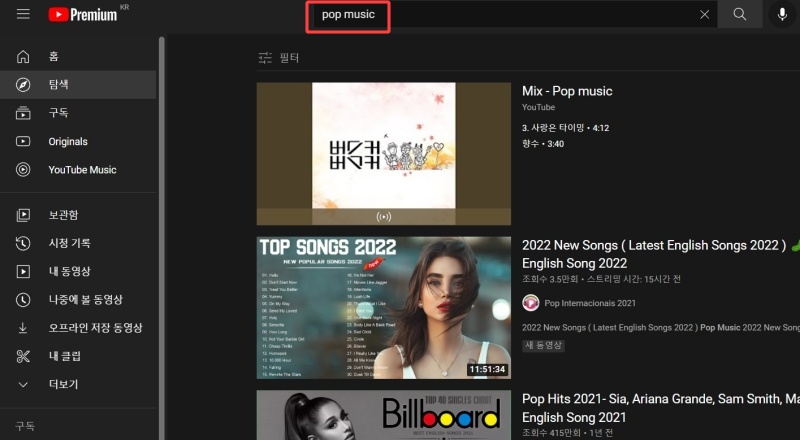Click the 필터 label
Viewport: 800px width, 440px height.
pyautogui.click(x=289, y=58)
